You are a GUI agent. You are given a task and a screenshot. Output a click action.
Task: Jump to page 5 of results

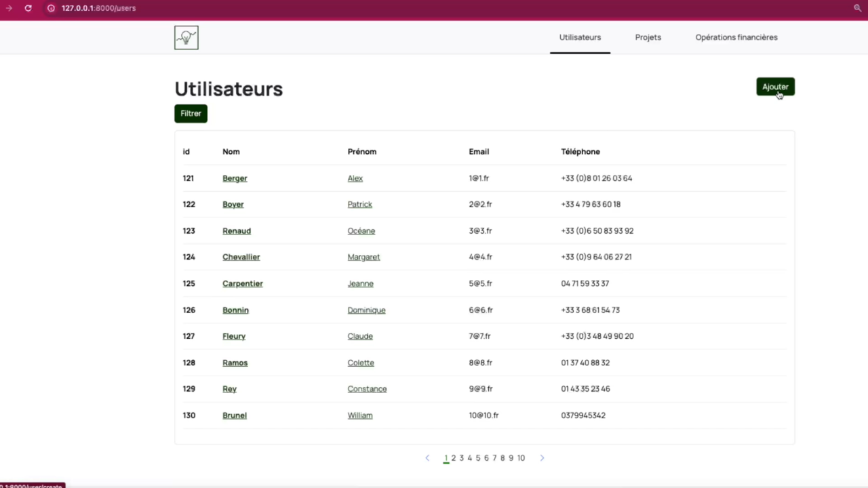(478, 457)
